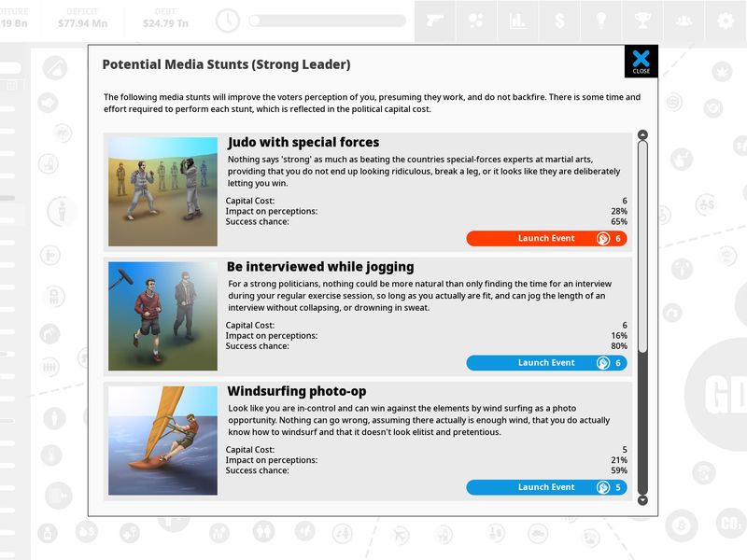The width and height of the screenshot is (747, 560).
Task: Launch the Judo with special forces event
Action: (x=546, y=239)
